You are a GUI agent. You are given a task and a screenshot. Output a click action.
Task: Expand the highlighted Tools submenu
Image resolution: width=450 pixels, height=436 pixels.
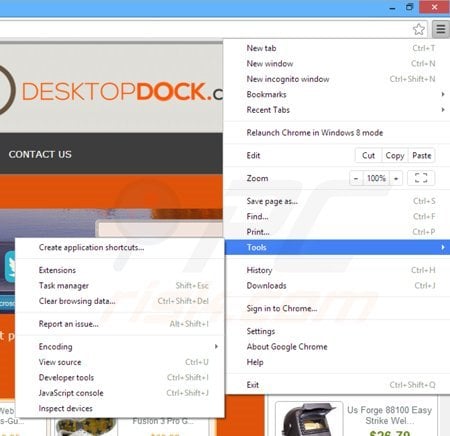(x=337, y=247)
